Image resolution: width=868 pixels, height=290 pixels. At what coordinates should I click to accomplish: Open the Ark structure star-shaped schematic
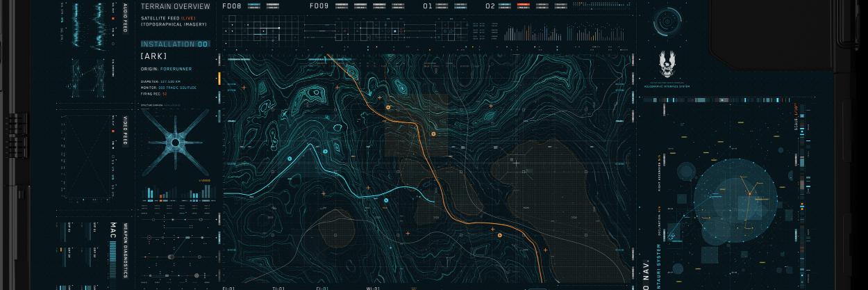(x=176, y=143)
